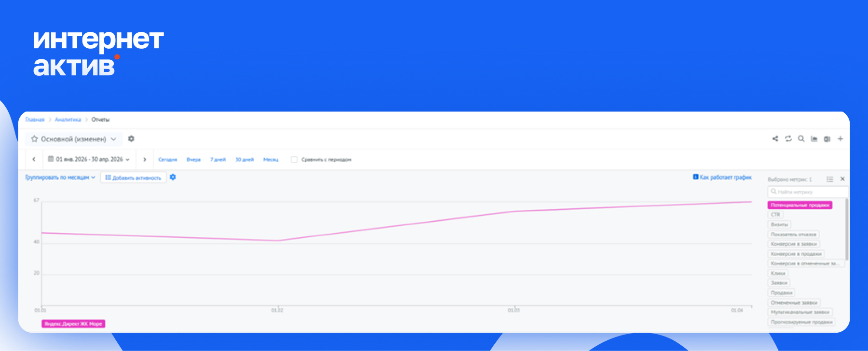Select the Месяц period
The image size is (868, 351).
[271, 160]
